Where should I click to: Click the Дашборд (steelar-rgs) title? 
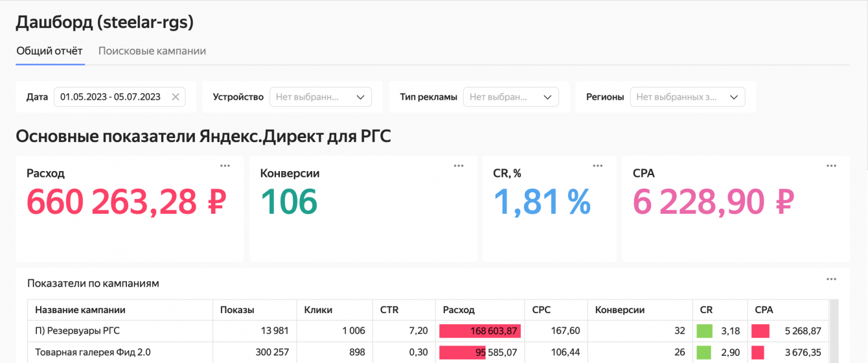point(105,22)
